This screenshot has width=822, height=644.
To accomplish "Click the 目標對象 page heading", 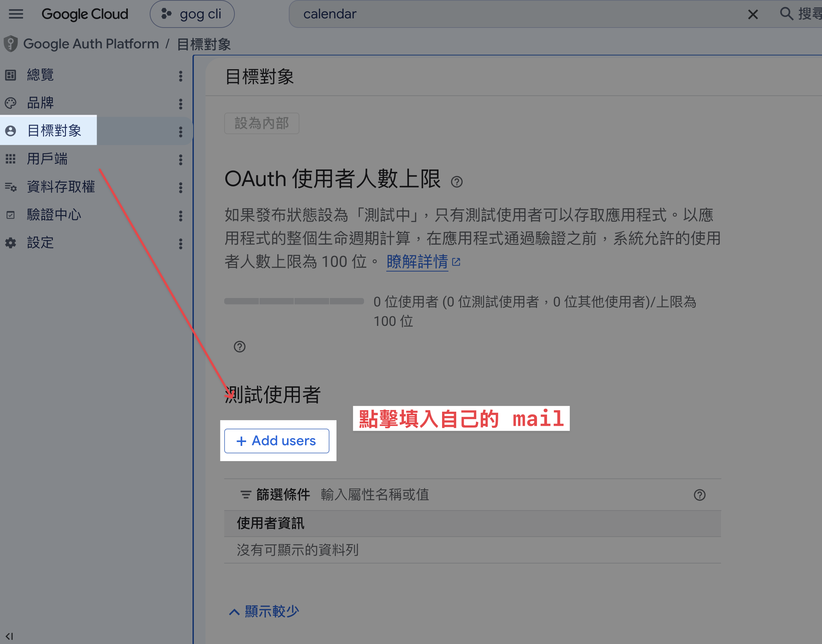I will (260, 77).
